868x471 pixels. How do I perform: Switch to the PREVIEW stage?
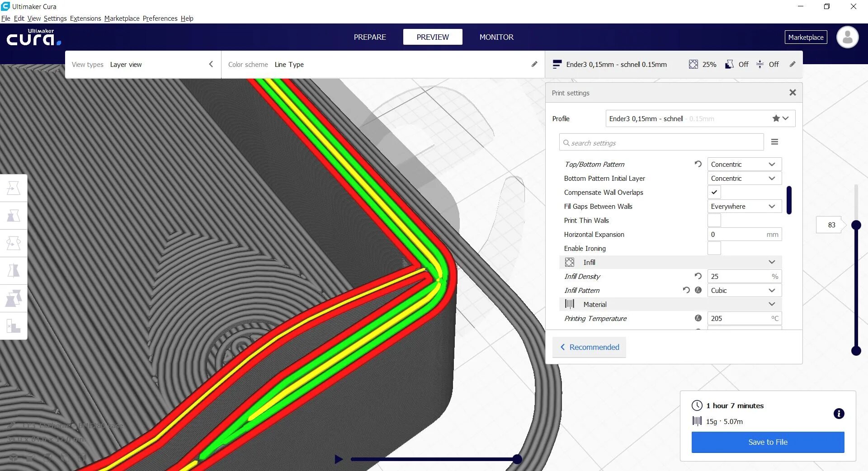[x=433, y=37]
